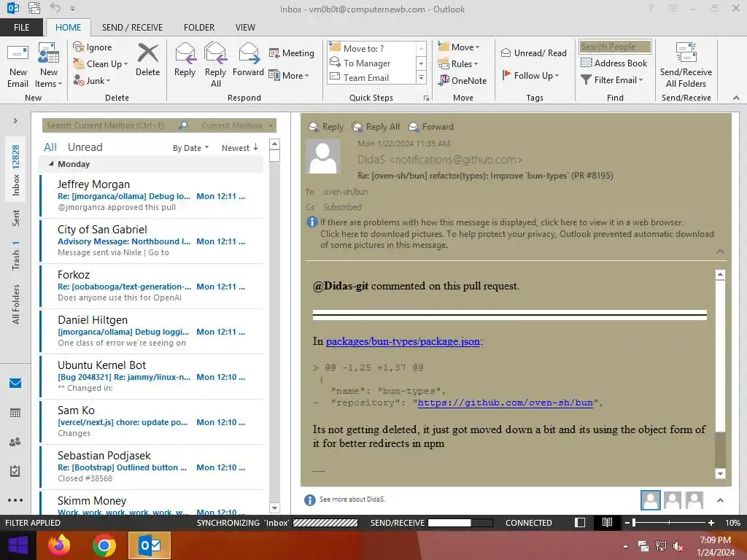Click the download pictures info bar
This screenshot has width=747, height=560.
tap(517, 239)
